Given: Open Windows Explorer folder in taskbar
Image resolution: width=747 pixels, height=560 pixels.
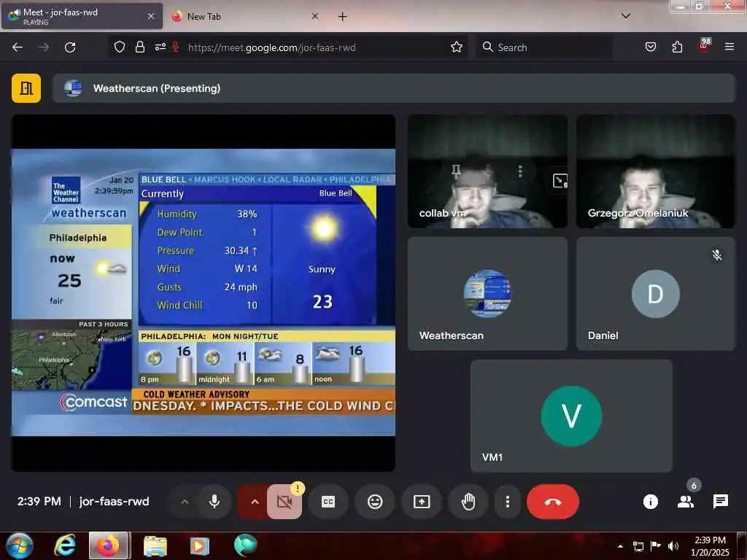Looking at the screenshot, I should pos(155,545).
